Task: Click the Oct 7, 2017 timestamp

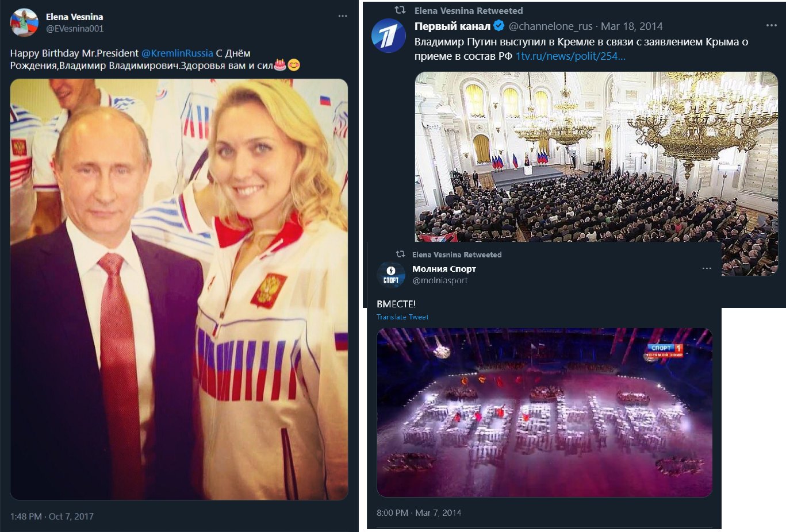Action: click(52, 516)
